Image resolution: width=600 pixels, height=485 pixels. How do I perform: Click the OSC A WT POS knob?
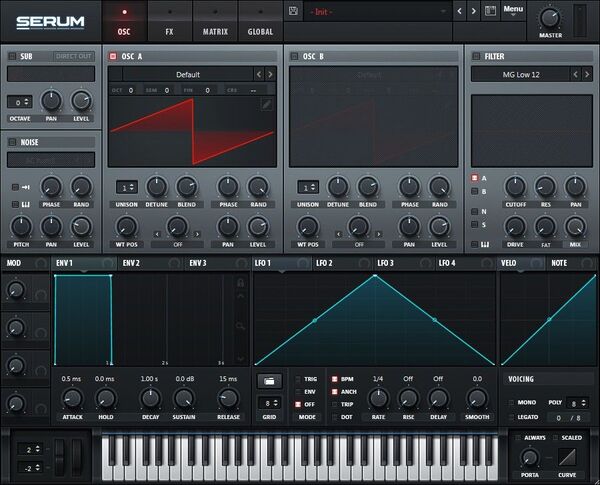click(126, 226)
